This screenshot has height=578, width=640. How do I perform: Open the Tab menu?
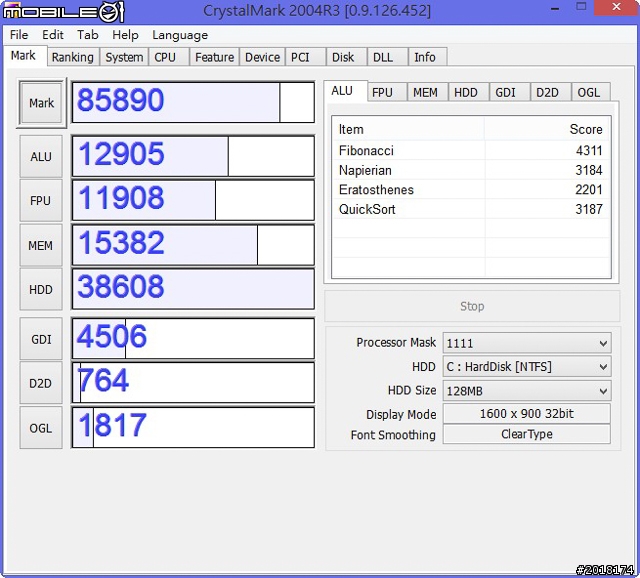(88, 35)
